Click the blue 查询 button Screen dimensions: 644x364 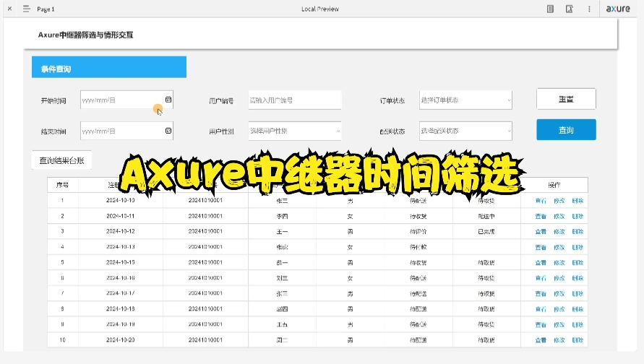[x=566, y=130]
